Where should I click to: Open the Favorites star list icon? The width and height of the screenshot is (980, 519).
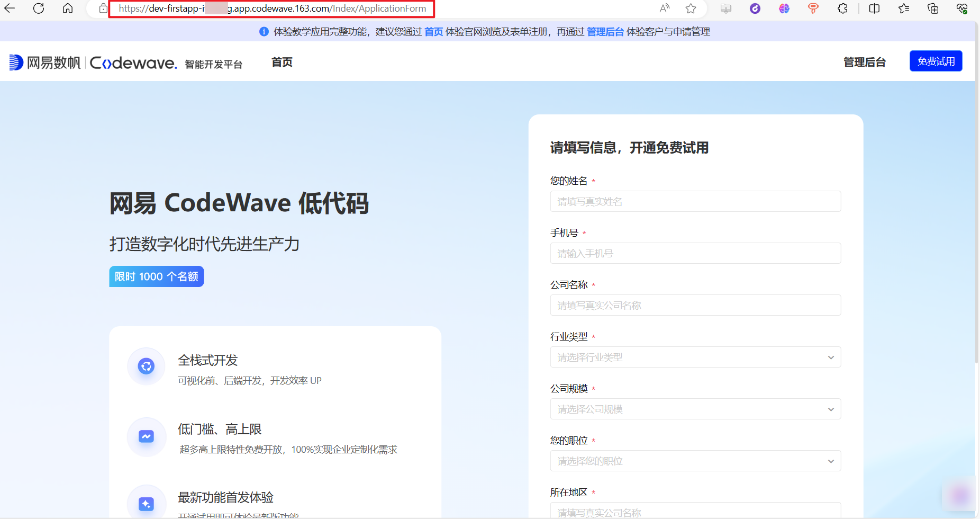pos(904,8)
